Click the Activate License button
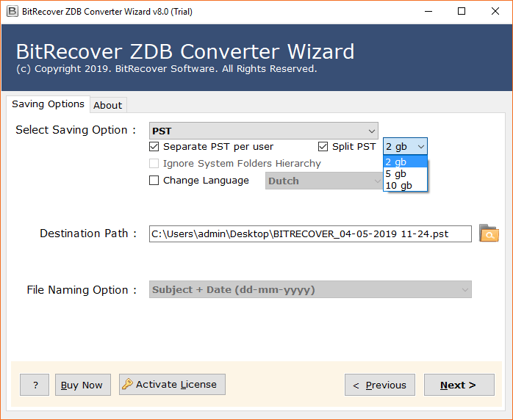513x420 pixels. [x=172, y=384]
